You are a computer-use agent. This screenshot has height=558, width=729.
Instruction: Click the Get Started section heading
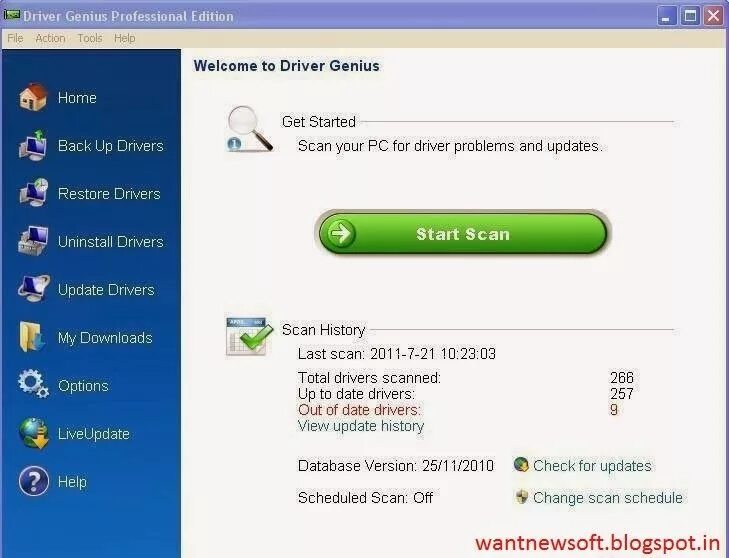(318, 122)
